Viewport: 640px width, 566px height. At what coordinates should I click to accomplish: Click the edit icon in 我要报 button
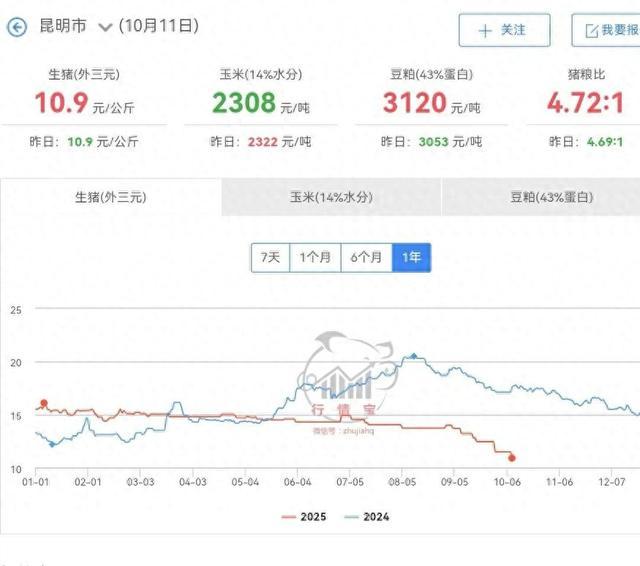coord(590,31)
